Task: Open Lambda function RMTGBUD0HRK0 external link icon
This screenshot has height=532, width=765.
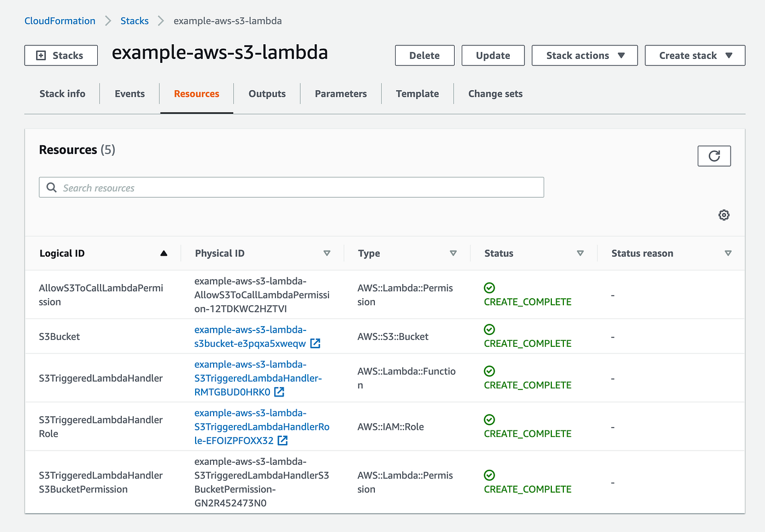Action: pos(279,392)
